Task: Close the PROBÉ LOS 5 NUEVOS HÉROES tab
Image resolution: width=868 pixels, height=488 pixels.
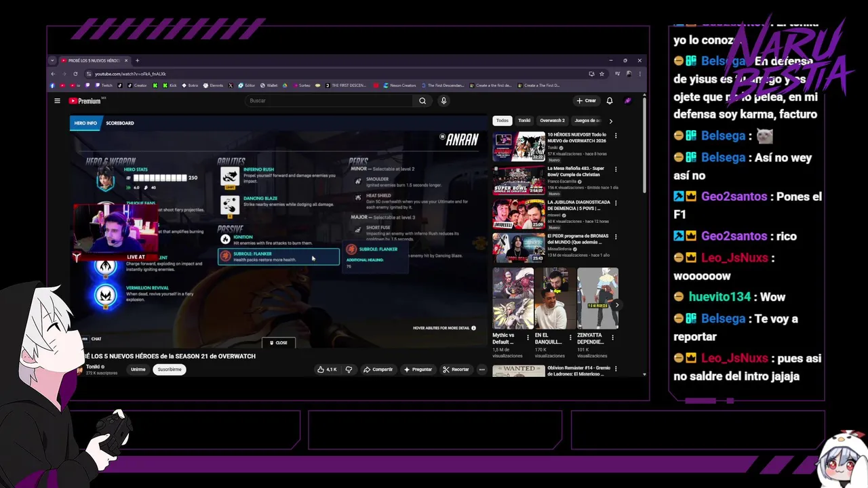Action: tap(125, 60)
